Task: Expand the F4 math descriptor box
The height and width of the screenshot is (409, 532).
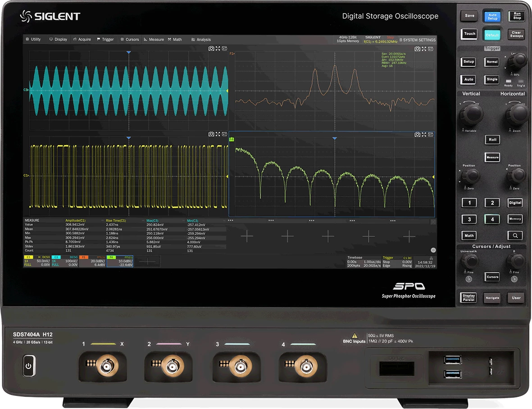Action: point(119,262)
